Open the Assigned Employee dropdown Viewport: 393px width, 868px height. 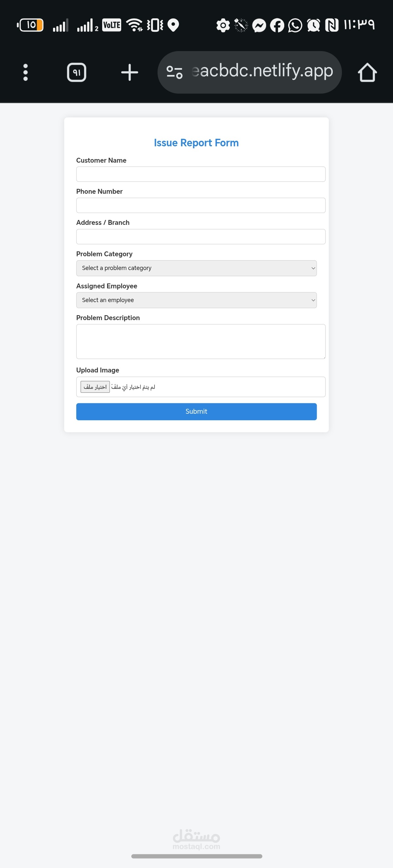click(x=196, y=300)
